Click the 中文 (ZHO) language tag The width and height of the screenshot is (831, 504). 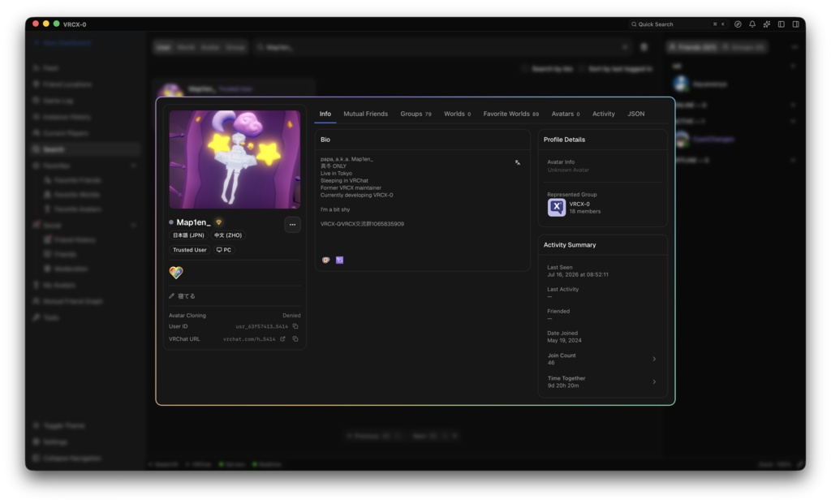pyautogui.click(x=228, y=235)
